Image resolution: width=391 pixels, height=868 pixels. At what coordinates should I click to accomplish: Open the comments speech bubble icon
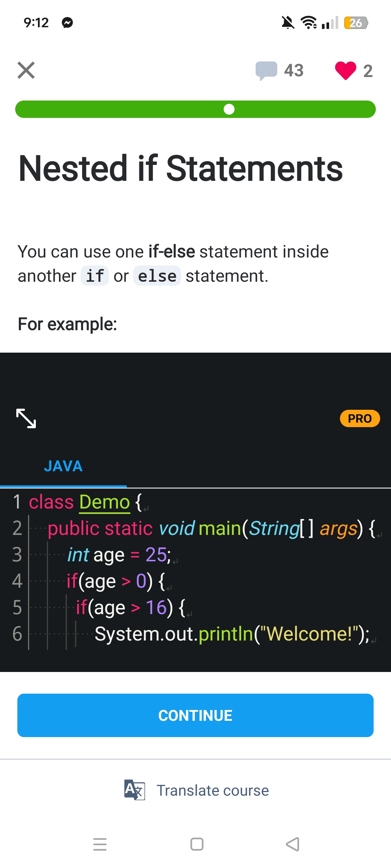(266, 70)
